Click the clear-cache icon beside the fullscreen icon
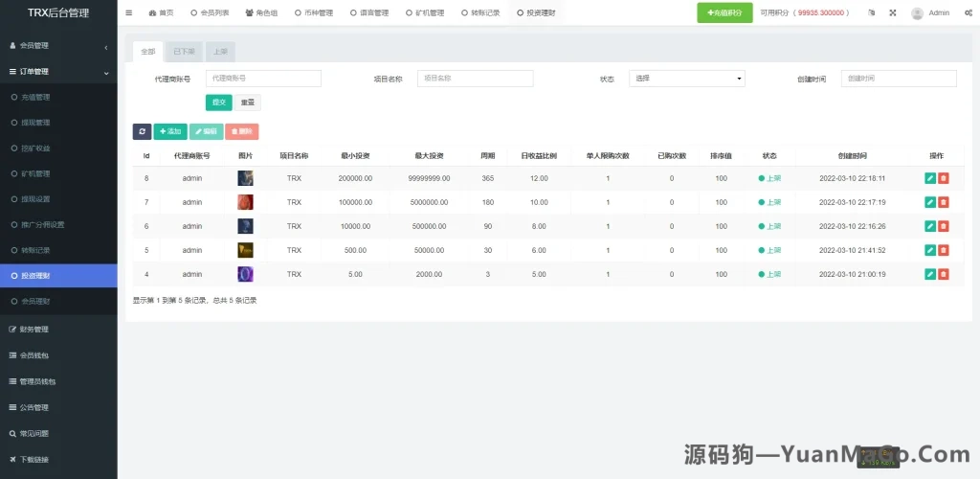980x479 pixels. (x=871, y=12)
